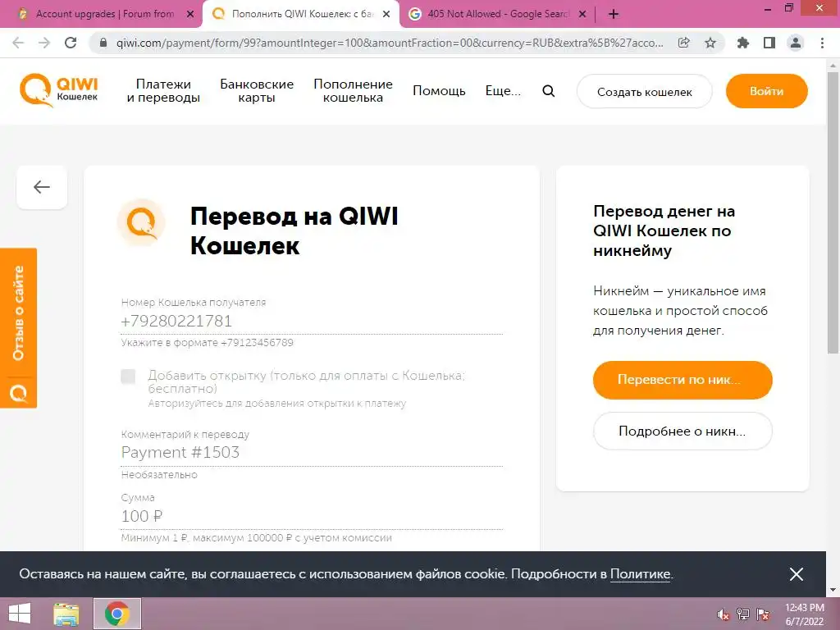
Task: Click the scrollbar down arrow
Action: [833, 591]
